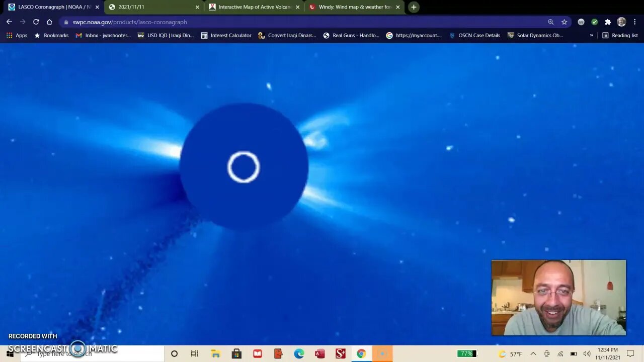
Task: Open Microsoft Store from the taskbar
Action: point(236,354)
